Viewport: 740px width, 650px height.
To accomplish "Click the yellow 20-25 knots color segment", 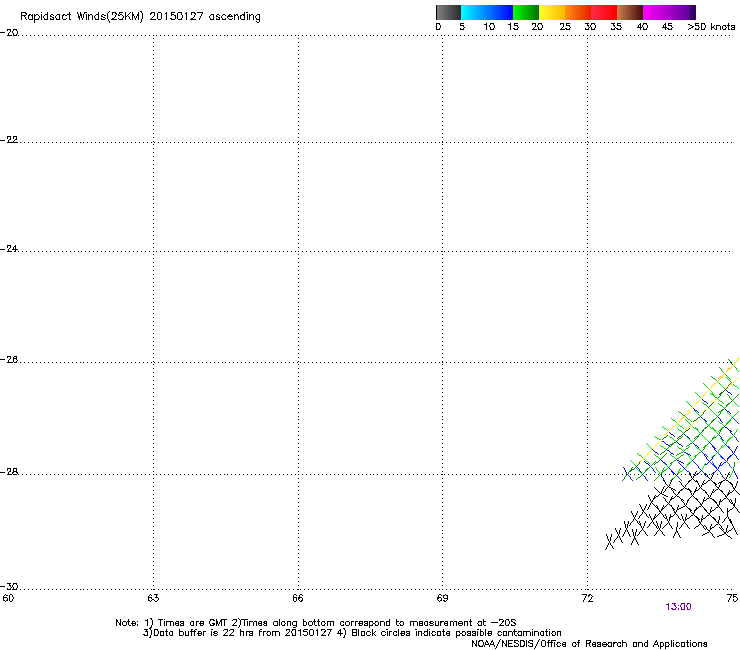I will [552, 12].
